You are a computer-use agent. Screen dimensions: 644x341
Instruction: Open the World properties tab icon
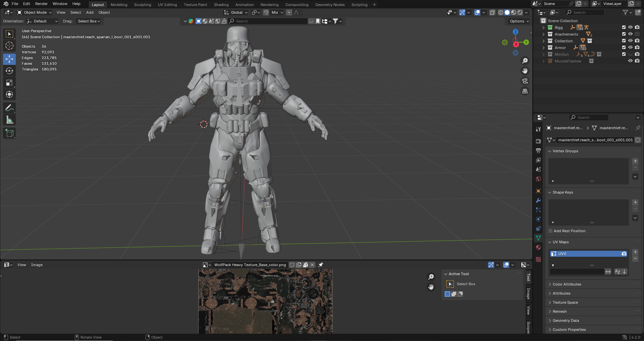[538, 179]
